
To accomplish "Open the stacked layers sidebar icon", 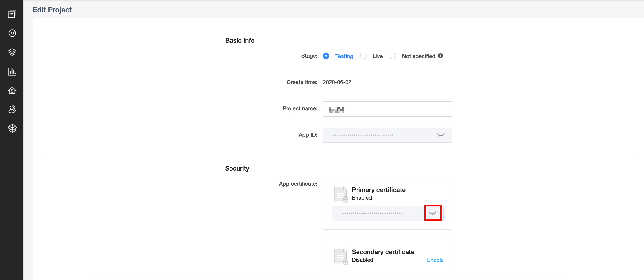I will pyautogui.click(x=12, y=52).
